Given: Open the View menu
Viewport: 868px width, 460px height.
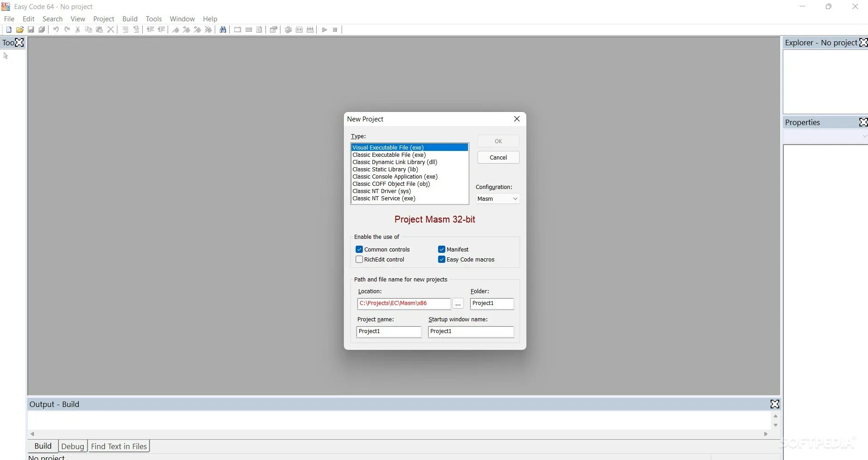Looking at the screenshot, I should point(78,19).
